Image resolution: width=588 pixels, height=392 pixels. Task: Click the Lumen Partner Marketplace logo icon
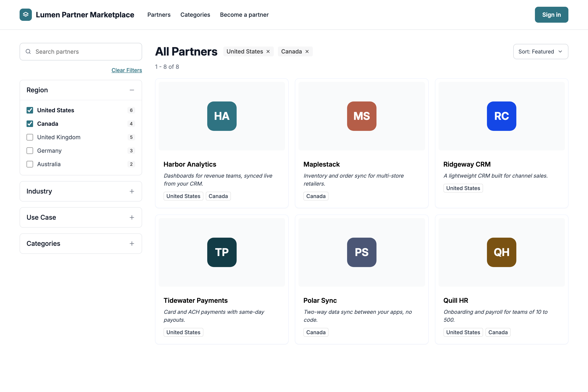coord(26,14)
